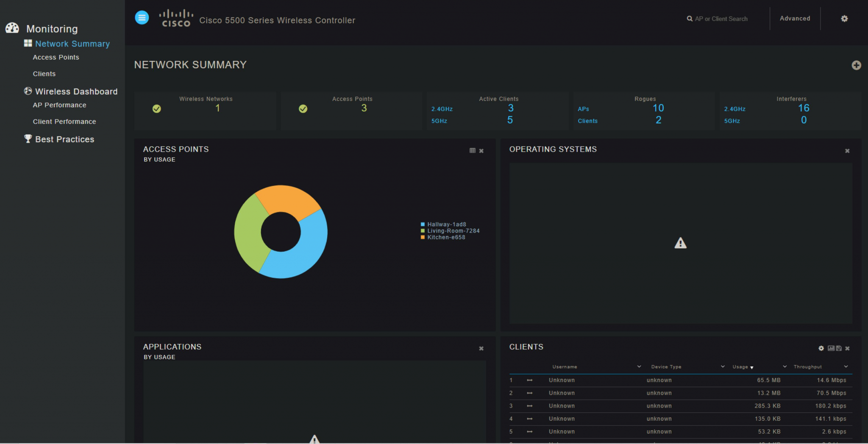Image resolution: width=868 pixels, height=444 pixels.
Task: Close the Clients widget
Action: [847, 348]
